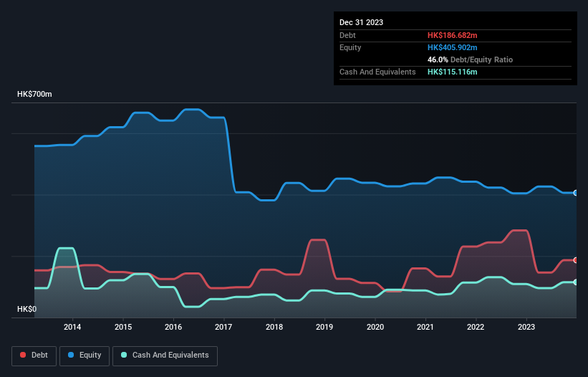Select the 2023 x-axis label
The height and width of the screenshot is (377, 588).
click(x=526, y=327)
